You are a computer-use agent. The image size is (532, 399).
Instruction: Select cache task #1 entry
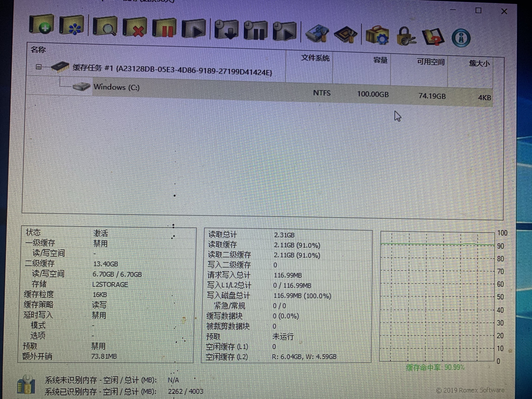coord(172,70)
